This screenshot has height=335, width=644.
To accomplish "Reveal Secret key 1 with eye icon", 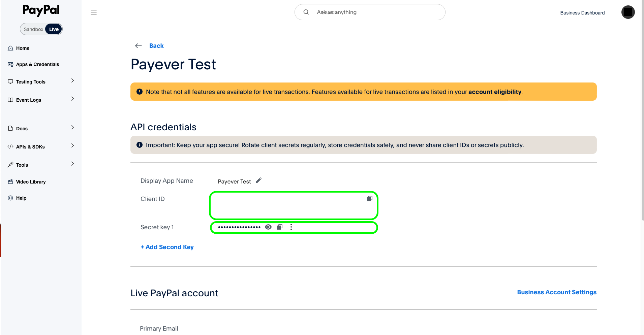I will coord(268,227).
